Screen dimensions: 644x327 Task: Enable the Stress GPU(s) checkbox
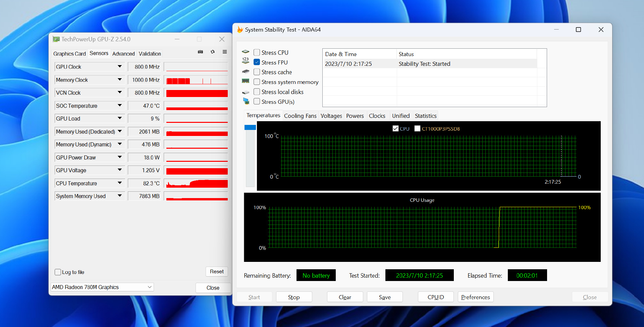click(257, 101)
